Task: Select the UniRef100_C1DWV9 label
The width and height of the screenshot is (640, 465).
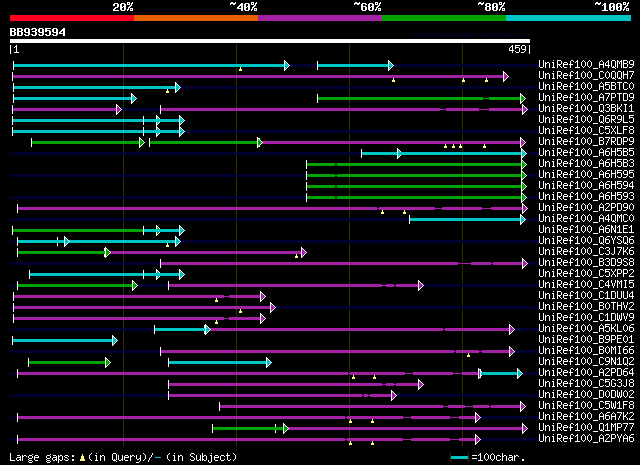Action: coord(586,318)
